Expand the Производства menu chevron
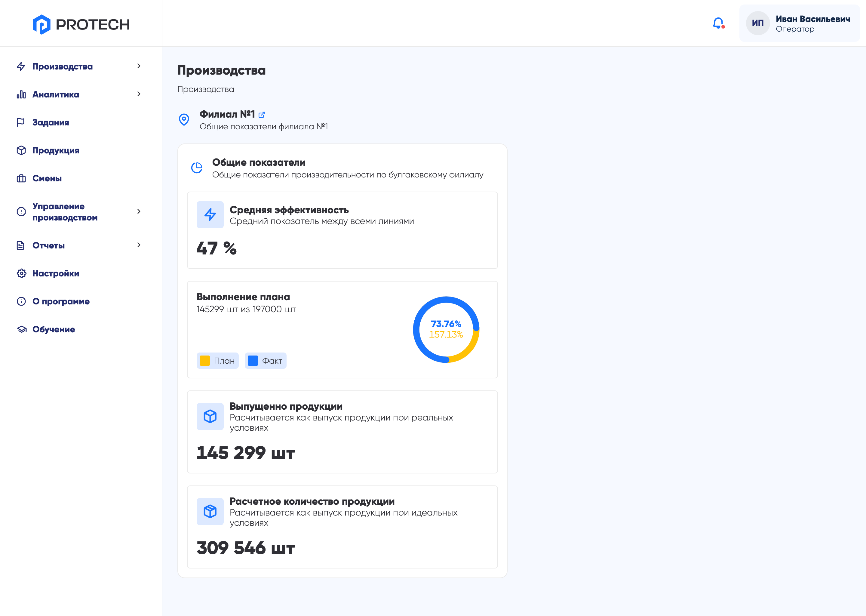This screenshot has height=616, width=866. pyautogui.click(x=139, y=66)
